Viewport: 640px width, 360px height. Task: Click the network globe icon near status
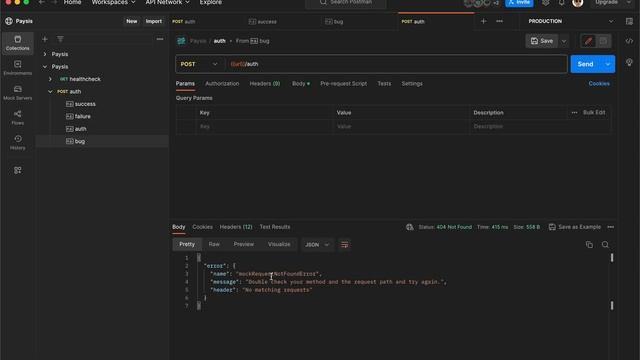tap(410, 227)
